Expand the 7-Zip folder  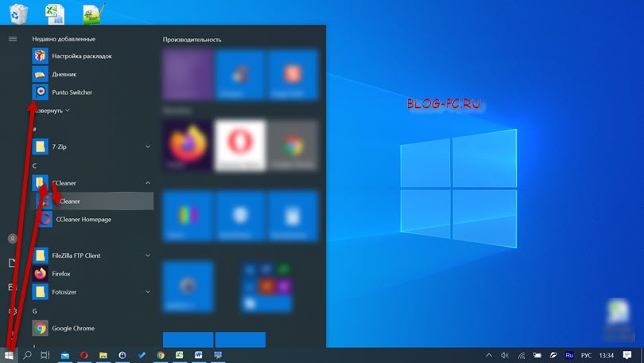tap(148, 146)
